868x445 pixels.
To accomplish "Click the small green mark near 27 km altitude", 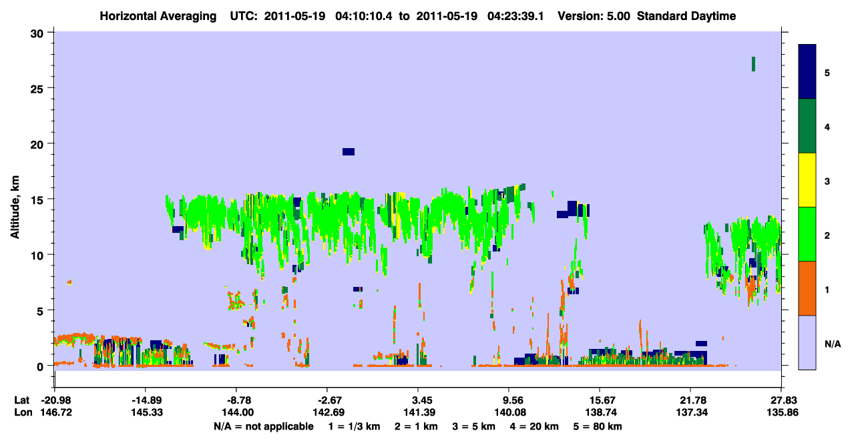I will point(753,64).
